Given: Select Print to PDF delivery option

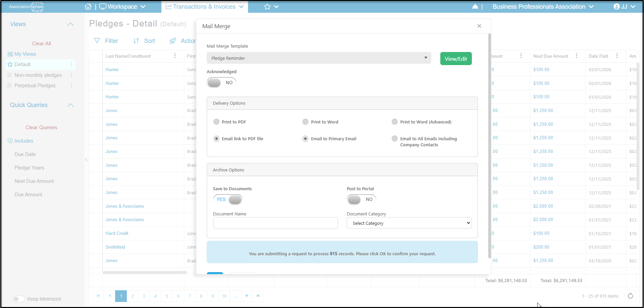Looking at the screenshot, I should [x=216, y=122].
